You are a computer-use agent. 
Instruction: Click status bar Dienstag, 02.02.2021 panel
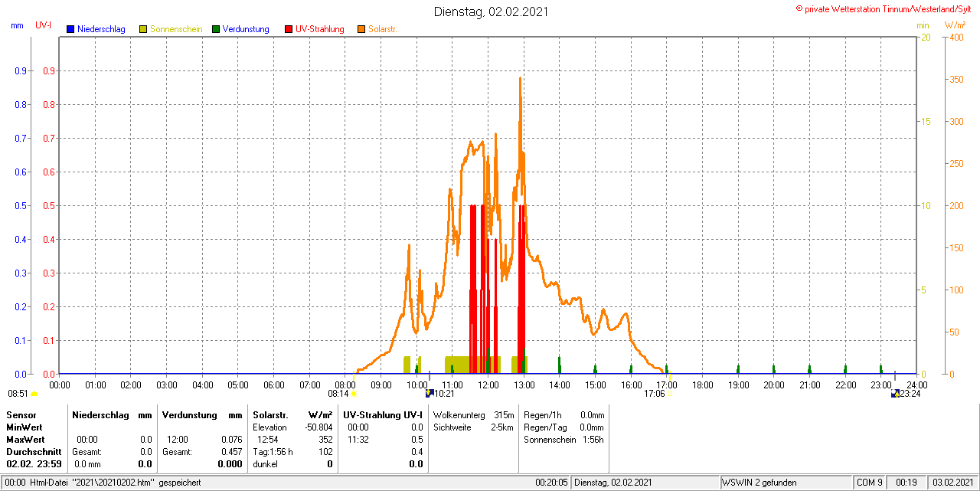tap(645, 483)
